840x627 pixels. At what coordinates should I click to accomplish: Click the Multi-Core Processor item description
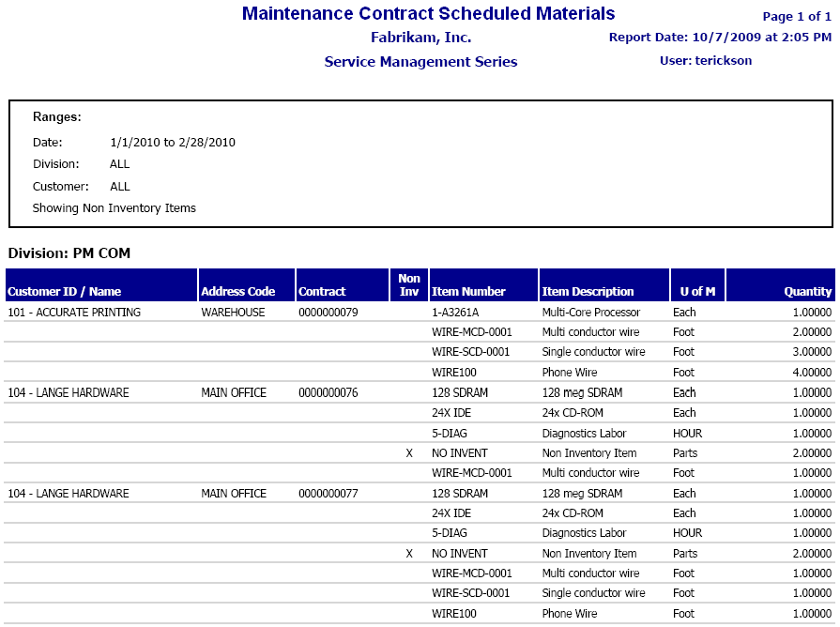590,313
